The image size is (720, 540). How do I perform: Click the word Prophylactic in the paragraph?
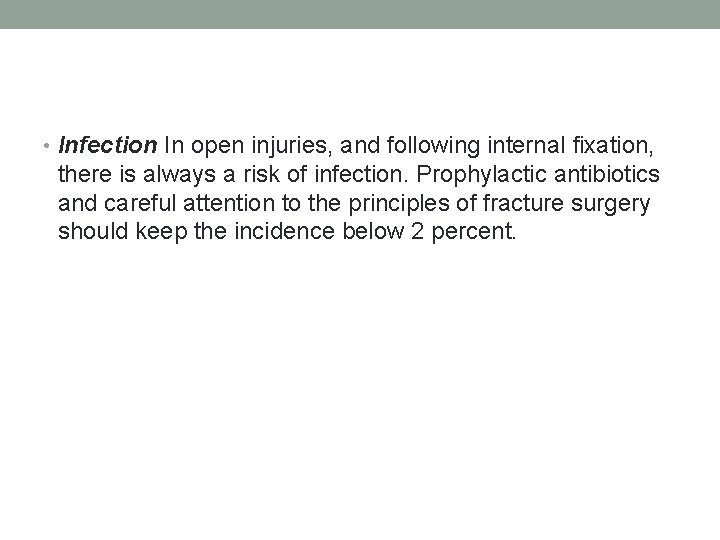[481, 175]
